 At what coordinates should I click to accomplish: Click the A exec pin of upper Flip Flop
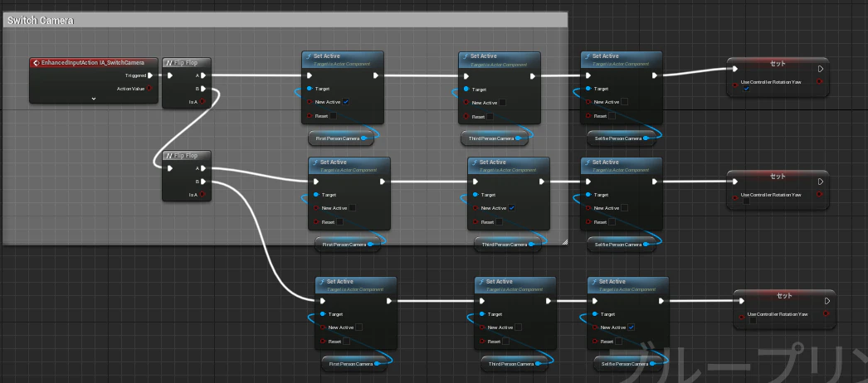(x=203, y=75)
